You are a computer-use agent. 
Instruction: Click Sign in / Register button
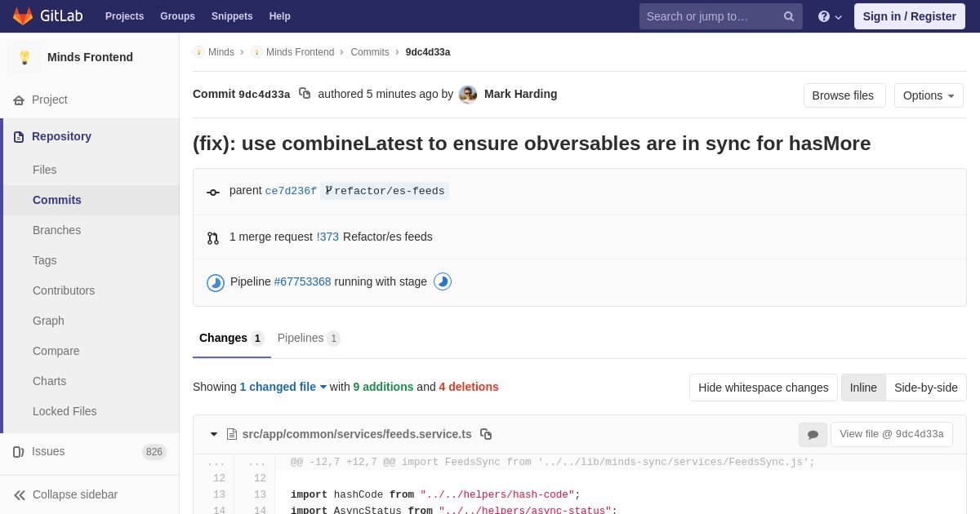[x=910, y=16]
